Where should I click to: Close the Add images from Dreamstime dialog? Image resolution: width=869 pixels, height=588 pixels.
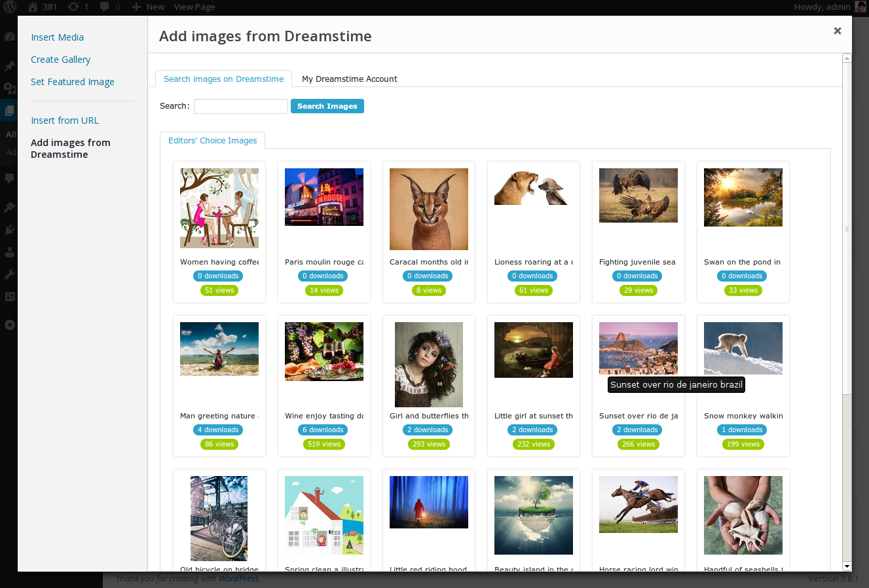coord(837,31)
